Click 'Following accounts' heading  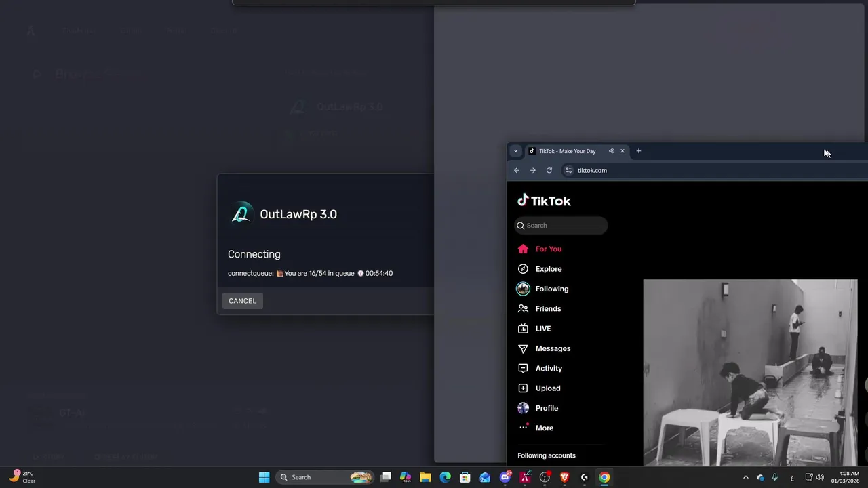tap(547, 455)
